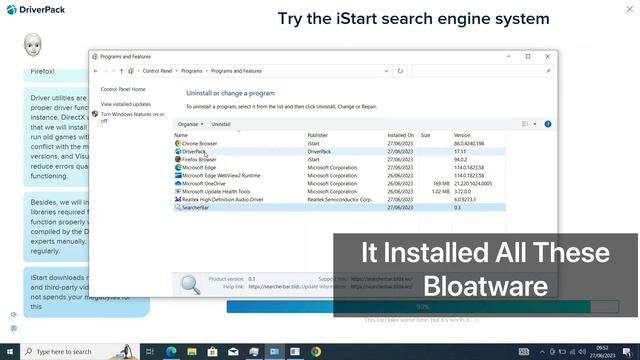Close the DriverPack promo with X
640x360 pixels.
tap(630, 9)
